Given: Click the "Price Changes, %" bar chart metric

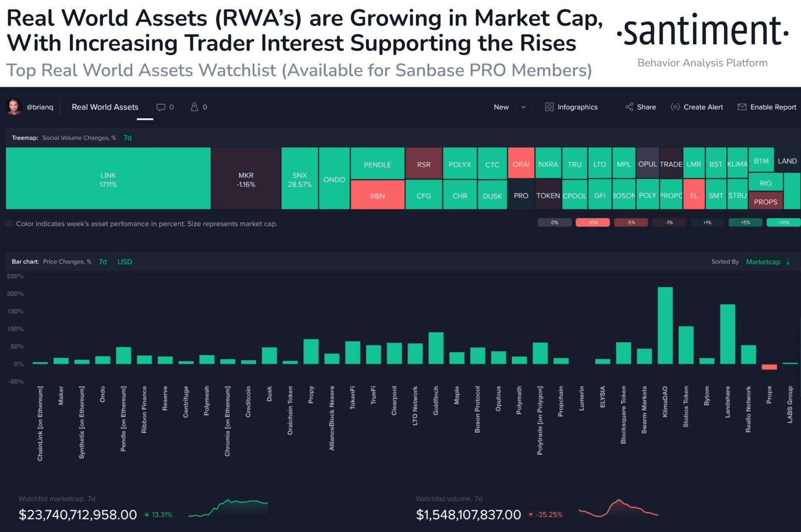Looking at the screenshot, I should pyautogui.click(x=67, y=262).
